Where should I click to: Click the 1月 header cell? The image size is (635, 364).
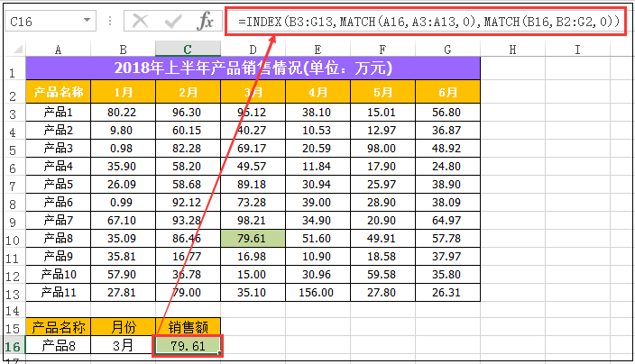pyautogui.click(x=123, y=92)
